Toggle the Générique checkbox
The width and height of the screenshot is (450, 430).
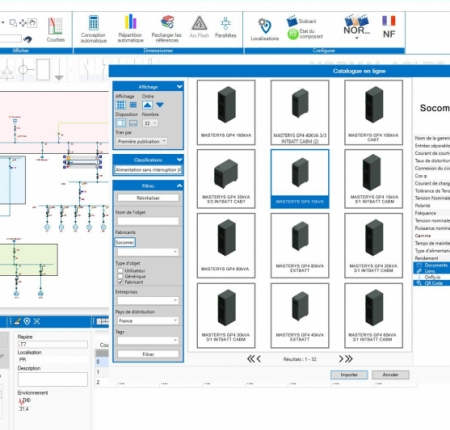120,276
